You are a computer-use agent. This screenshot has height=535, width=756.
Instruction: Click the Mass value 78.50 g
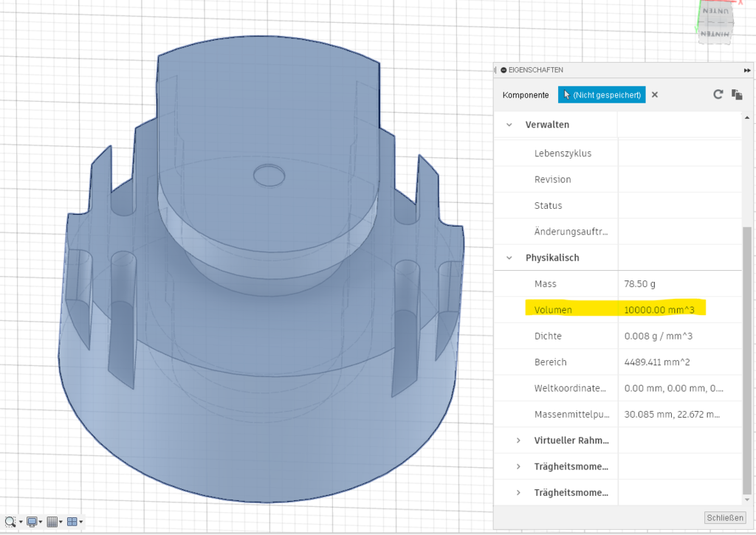click(x=640, y=284)
